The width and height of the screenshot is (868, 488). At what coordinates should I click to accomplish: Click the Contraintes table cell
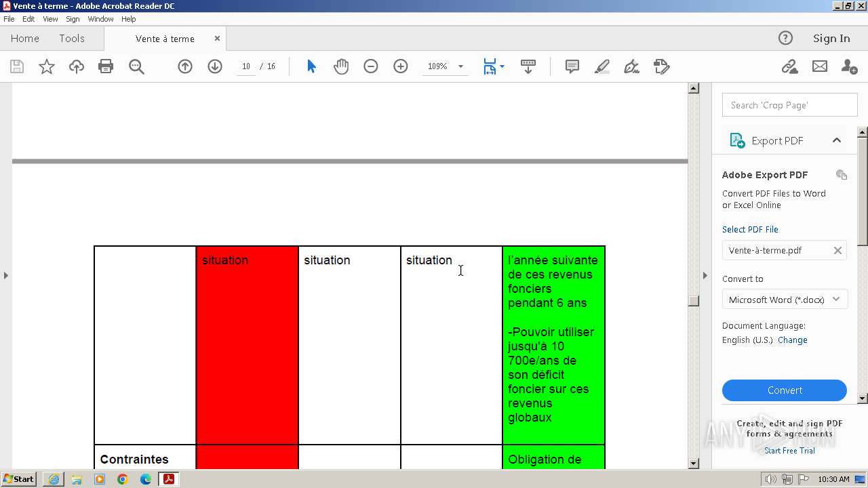(145, 457)
